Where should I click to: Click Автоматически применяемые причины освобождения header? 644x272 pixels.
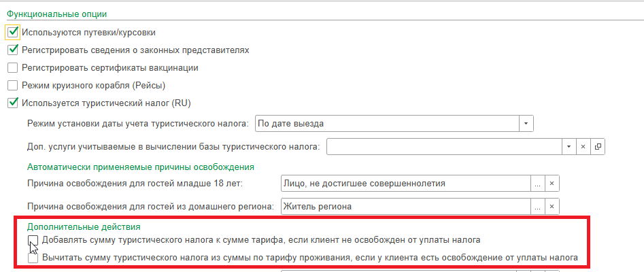pos(141,167)
